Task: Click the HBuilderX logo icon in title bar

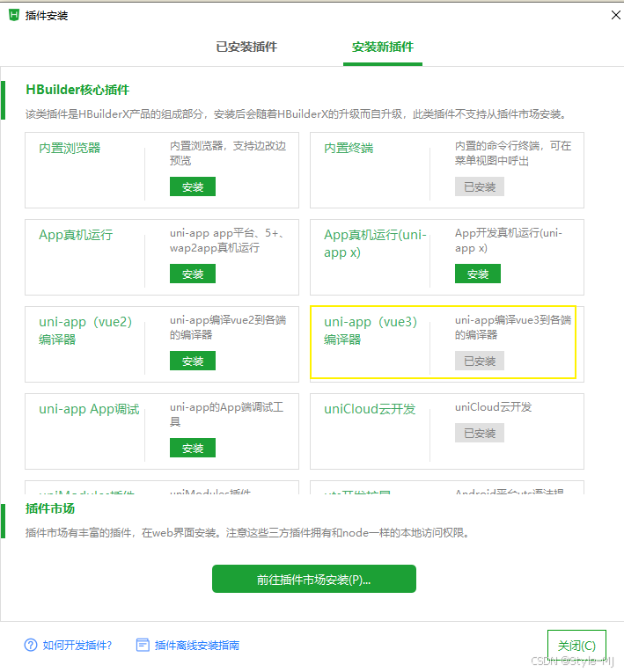Action: (x=14, y=15)
